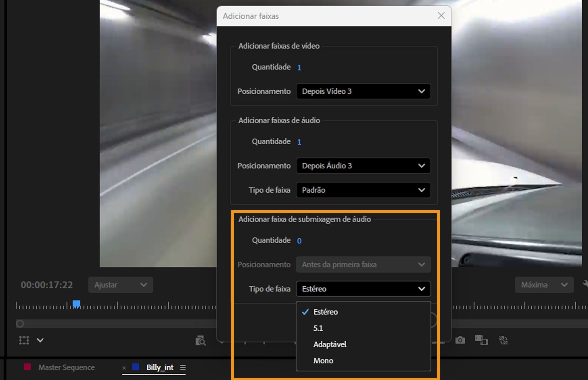588x380 pixels.
Task: Toggle the Global FX Mute icon
Action: (504, 340)
